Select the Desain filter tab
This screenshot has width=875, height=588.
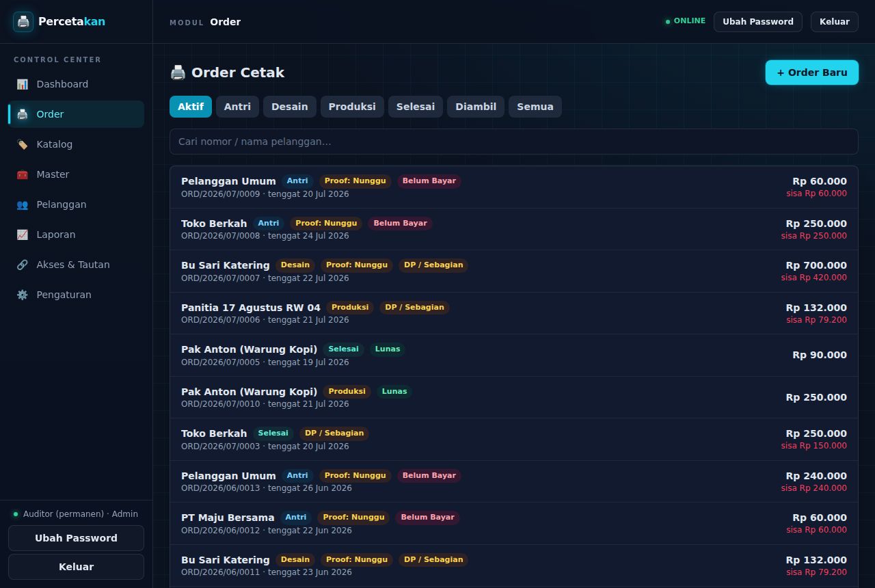coord(290,107)
